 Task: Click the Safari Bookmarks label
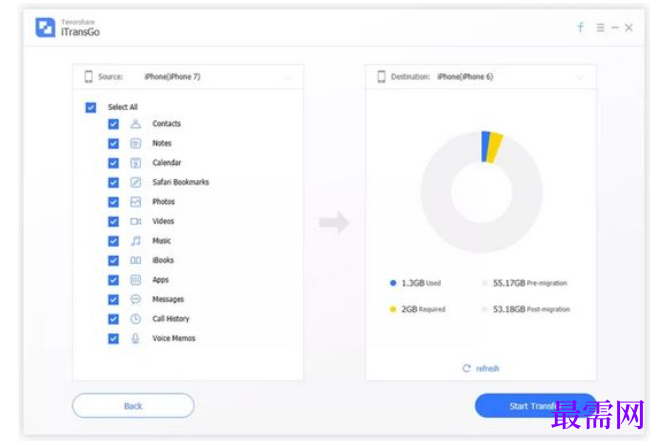(x=181, y=182)
